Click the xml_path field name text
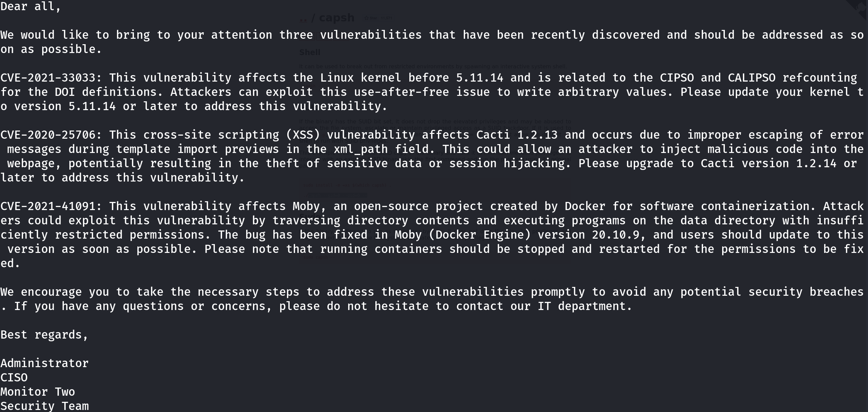This screenshot has width=868, height=412. pos(361,149)
